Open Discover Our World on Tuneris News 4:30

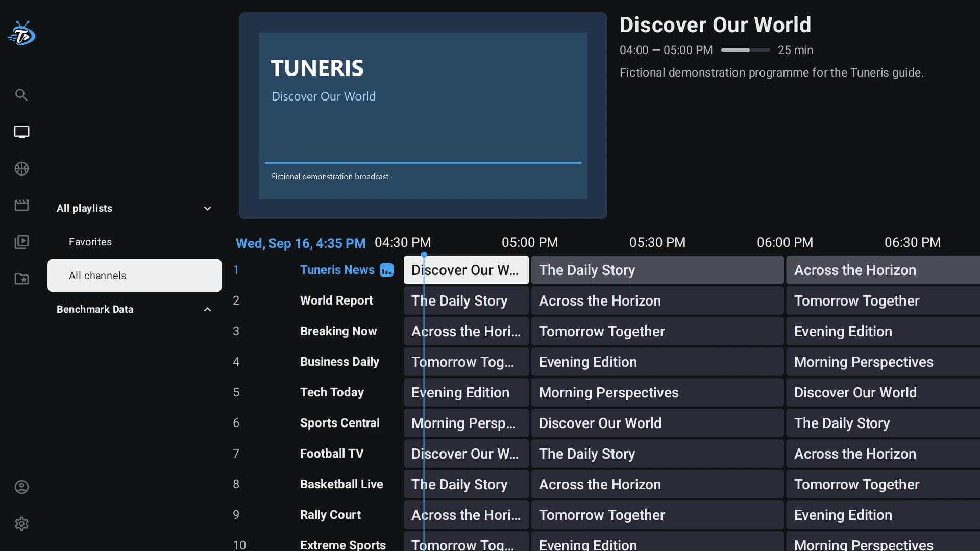tap(466, 270)
